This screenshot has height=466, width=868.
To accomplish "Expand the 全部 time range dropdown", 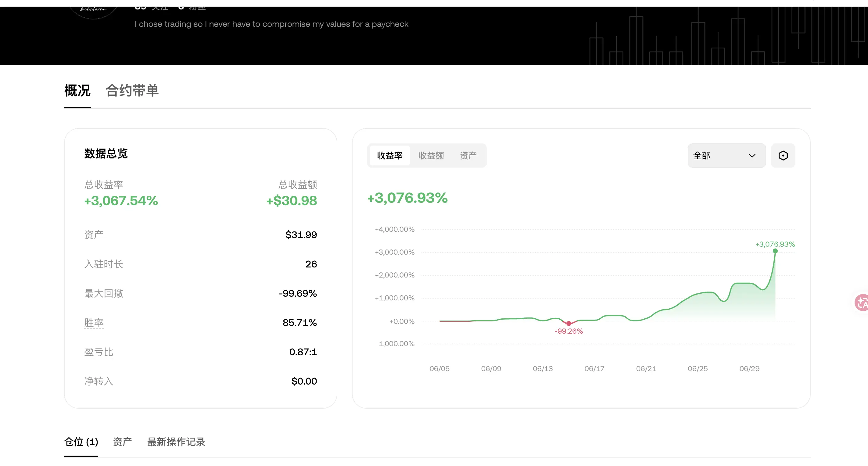I will tap(726, 155).
